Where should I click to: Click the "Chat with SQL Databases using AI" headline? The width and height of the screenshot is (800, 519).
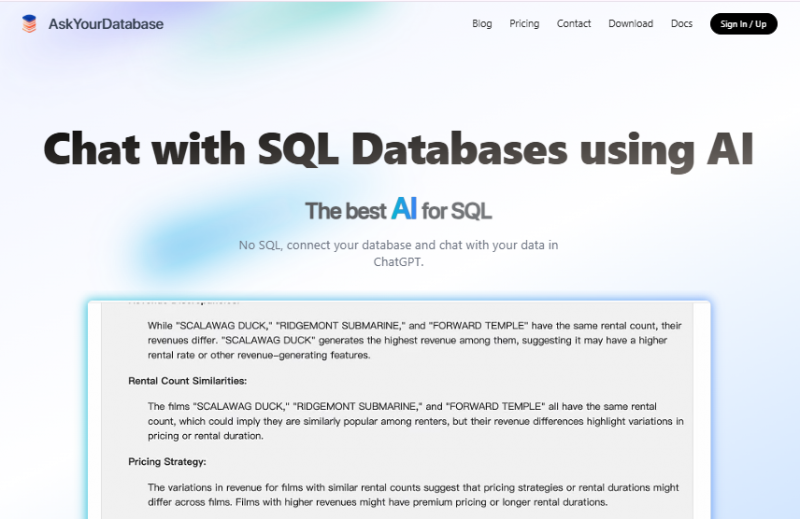tap(398, 148)
